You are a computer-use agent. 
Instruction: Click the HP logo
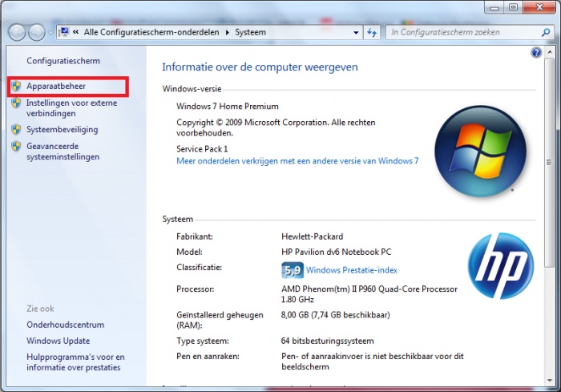pyautogui.click(x=501, y=265)
